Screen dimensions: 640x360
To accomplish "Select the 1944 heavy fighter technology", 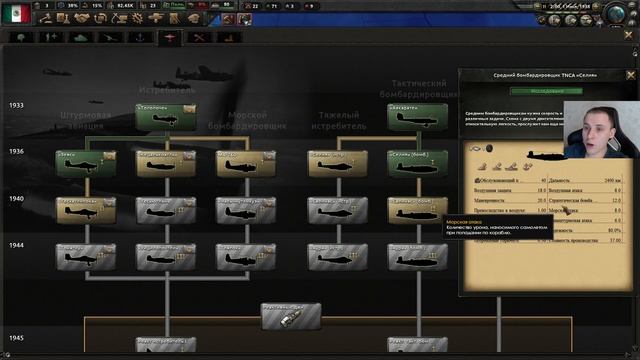I will point(338,257).
